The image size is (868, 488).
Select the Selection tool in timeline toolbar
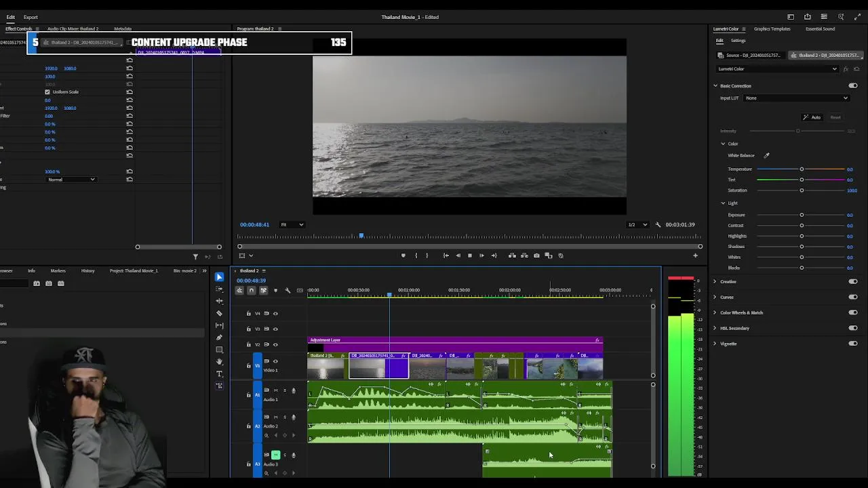[219, 277]
